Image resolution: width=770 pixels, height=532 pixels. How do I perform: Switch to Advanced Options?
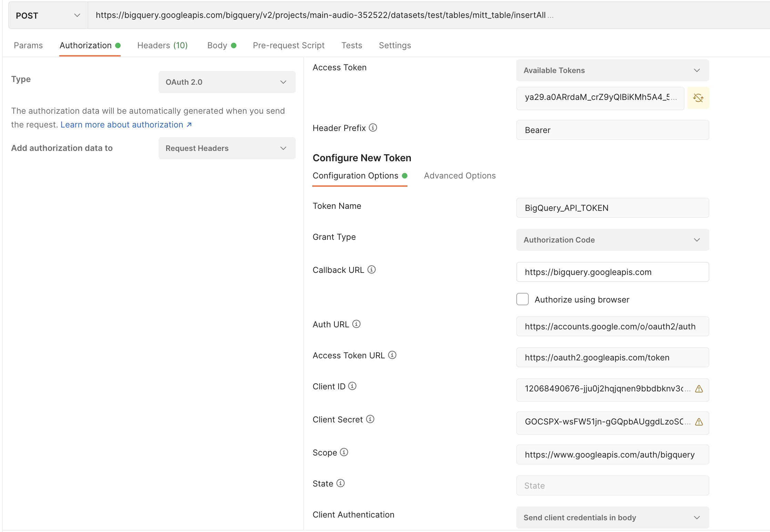pyautogui.click(x=459, y=175)
